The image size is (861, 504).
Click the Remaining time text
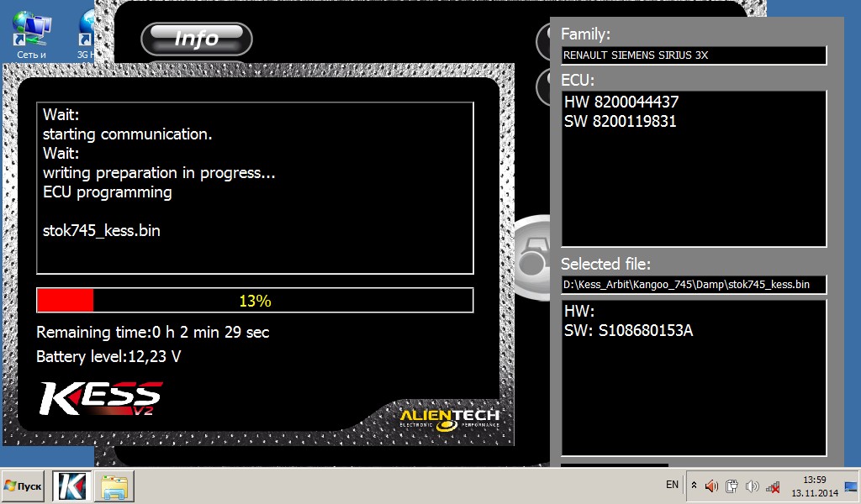(153, 333)
